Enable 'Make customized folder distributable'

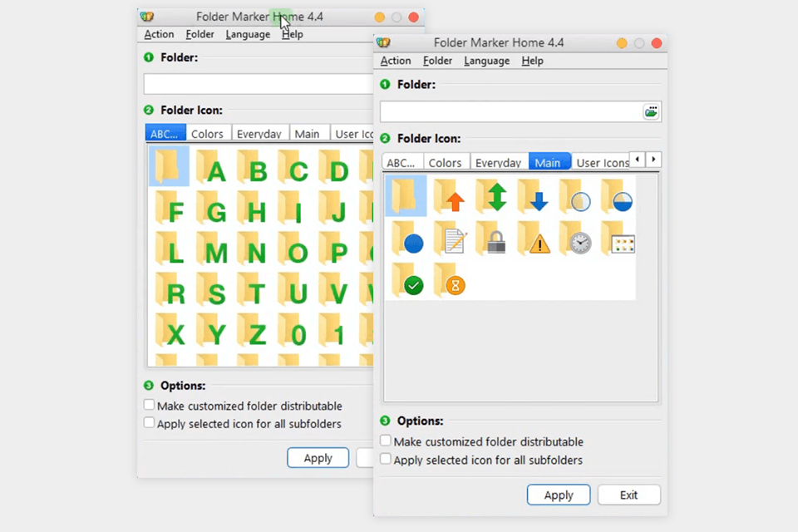[386, 441]
